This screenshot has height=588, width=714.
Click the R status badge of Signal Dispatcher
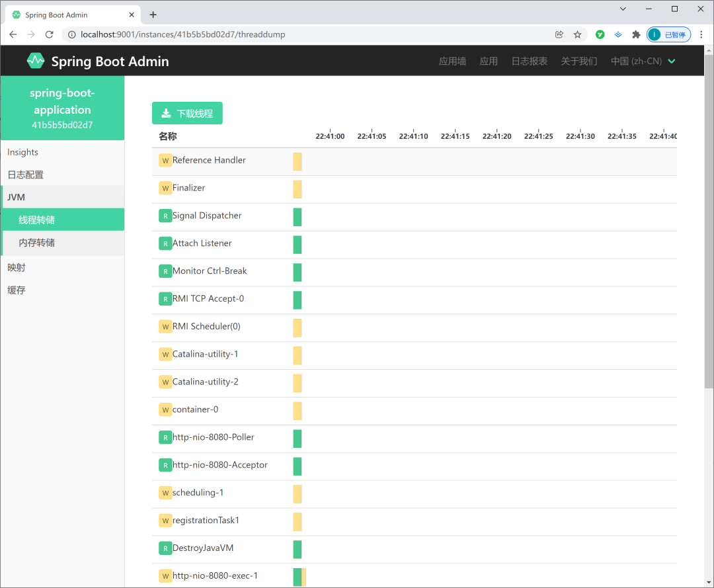click(x=165, y=216)
